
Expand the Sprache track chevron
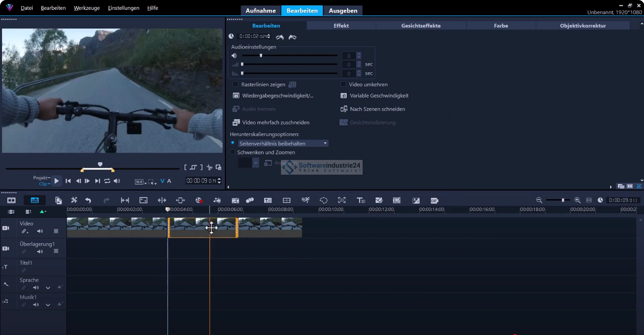tap(48, 288)
